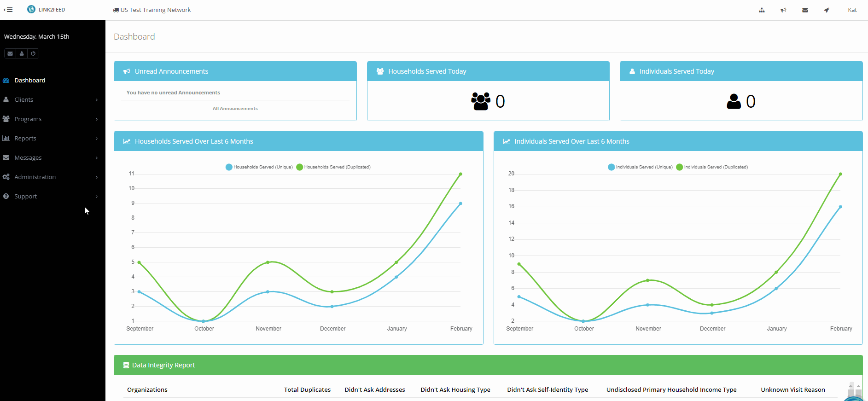Viewport: 868px width, 401px height.
Task: Click the rocket icon in the header
Action: click(x=827, y=10)
